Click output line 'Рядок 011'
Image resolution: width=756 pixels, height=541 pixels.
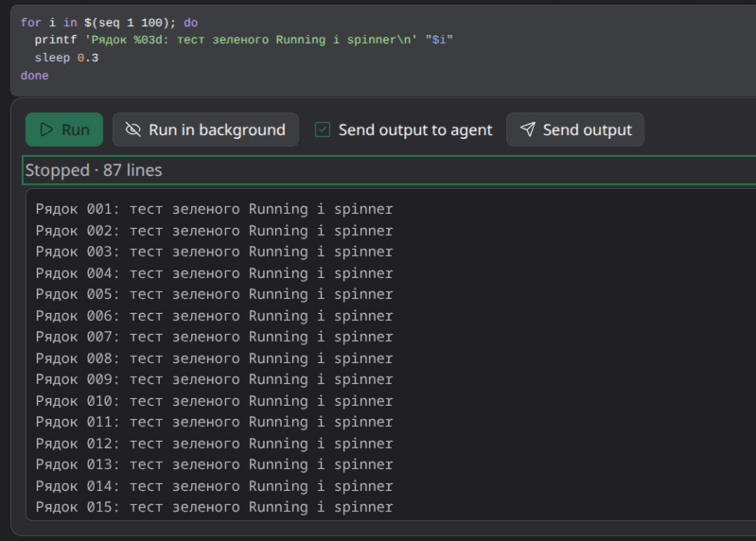[215, 422]
